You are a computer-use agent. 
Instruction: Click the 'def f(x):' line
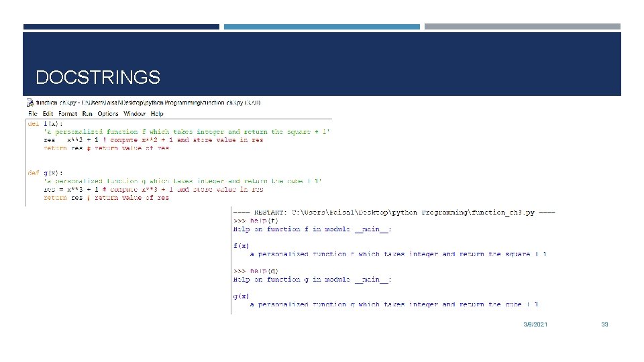[45, 123]
